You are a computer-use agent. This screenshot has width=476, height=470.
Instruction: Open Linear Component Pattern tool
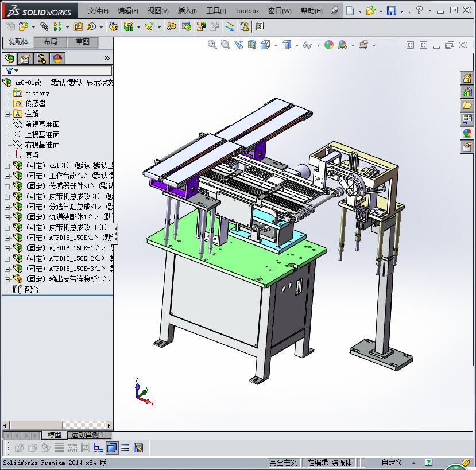[57, 27]
